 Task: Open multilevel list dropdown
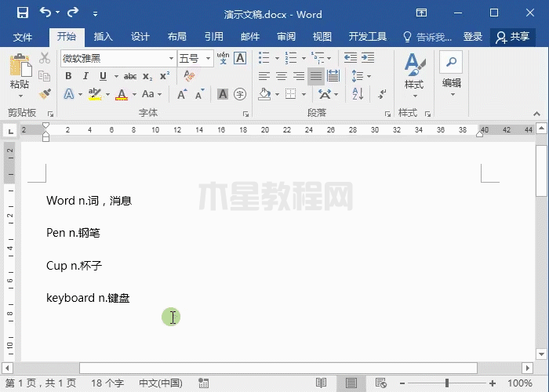tap(329, 58)
